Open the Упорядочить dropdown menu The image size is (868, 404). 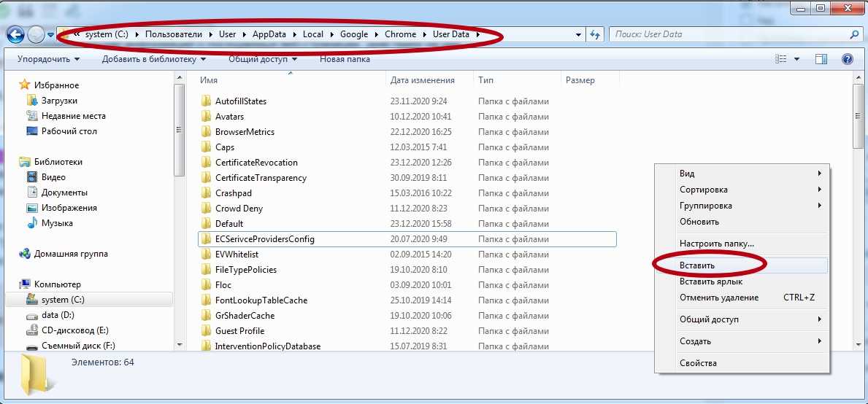tap(48, 59)
